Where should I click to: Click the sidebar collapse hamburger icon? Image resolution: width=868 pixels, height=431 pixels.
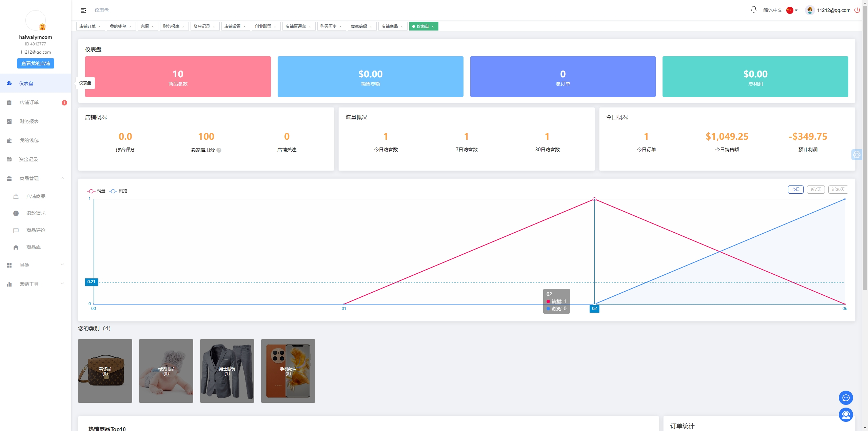tap(83, 11)
